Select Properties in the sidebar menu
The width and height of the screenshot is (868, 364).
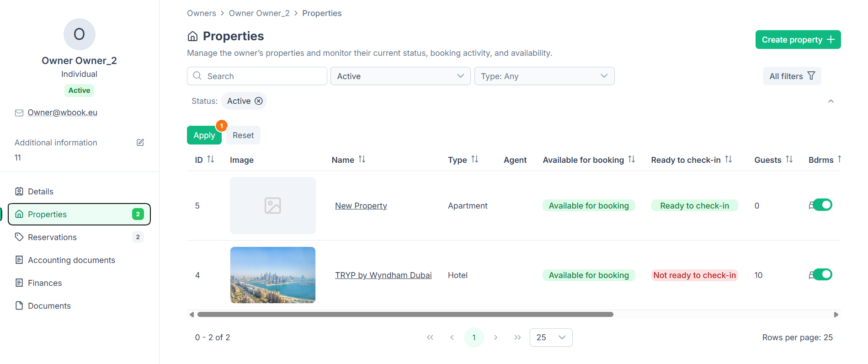point(80,214)
